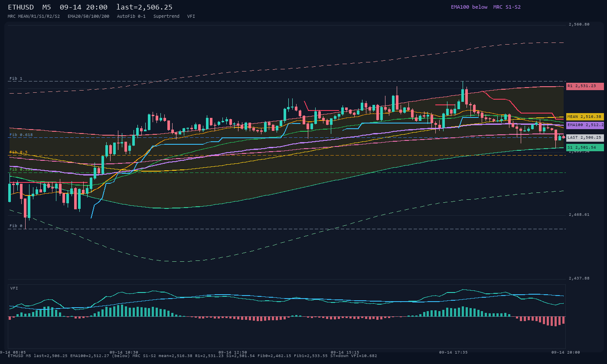Click the AutoFib 0-1 legend entry
607x364 pixels.
coord(131,16)
